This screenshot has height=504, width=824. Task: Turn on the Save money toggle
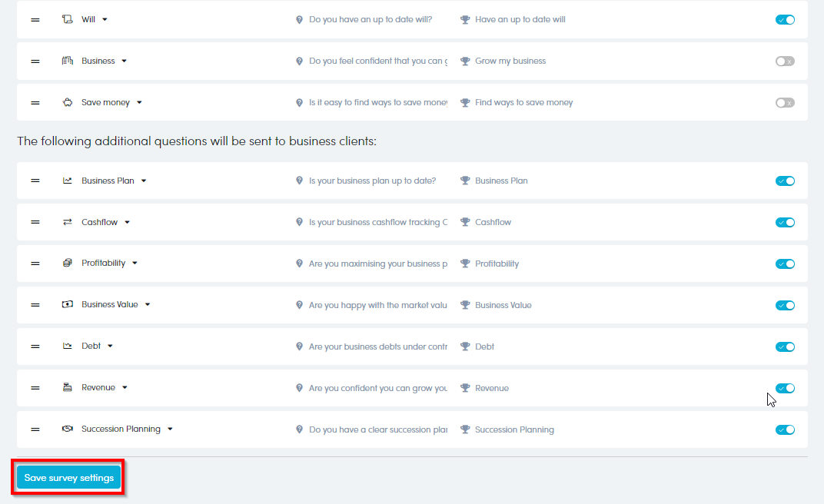tap(785, 103)
